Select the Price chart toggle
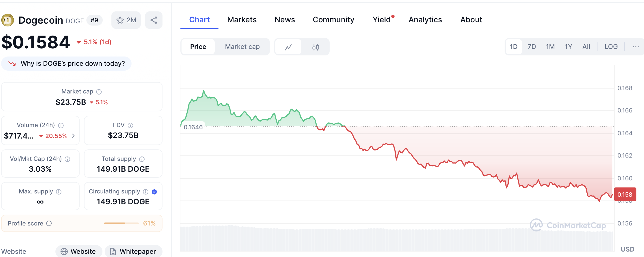The image size is (644, 257). point(198,47)
